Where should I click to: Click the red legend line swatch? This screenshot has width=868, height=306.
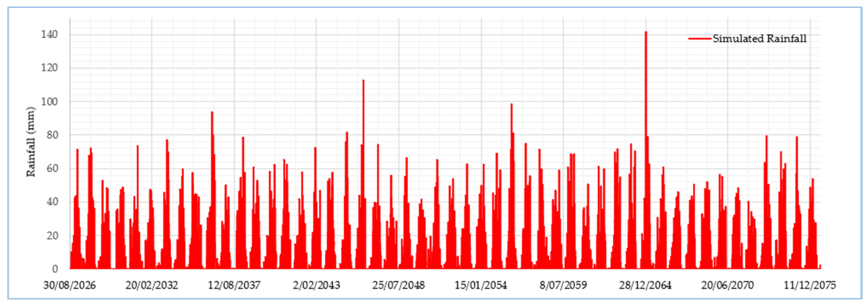[x=700, y=39]
